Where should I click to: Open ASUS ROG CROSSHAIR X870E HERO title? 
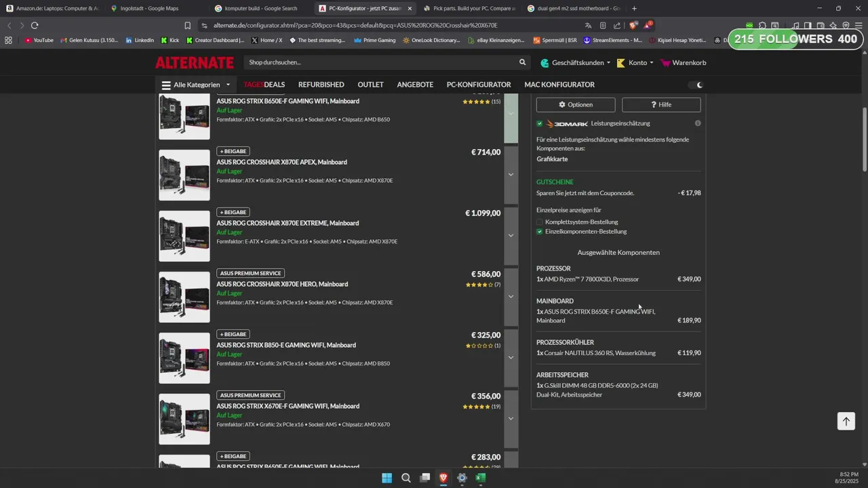pos(282,284)
